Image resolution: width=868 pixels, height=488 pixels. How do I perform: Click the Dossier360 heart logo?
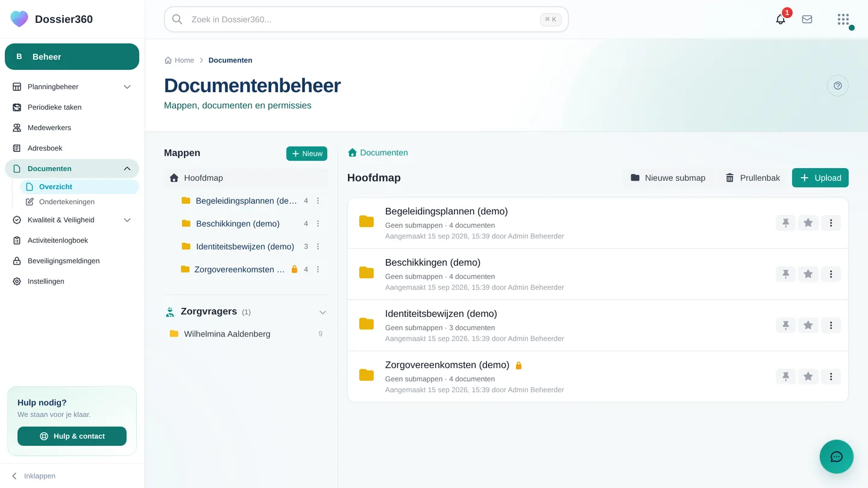tap(19, 19)
